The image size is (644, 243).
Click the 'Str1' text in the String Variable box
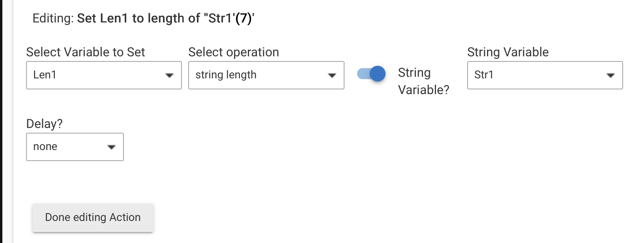coord(484,75)
